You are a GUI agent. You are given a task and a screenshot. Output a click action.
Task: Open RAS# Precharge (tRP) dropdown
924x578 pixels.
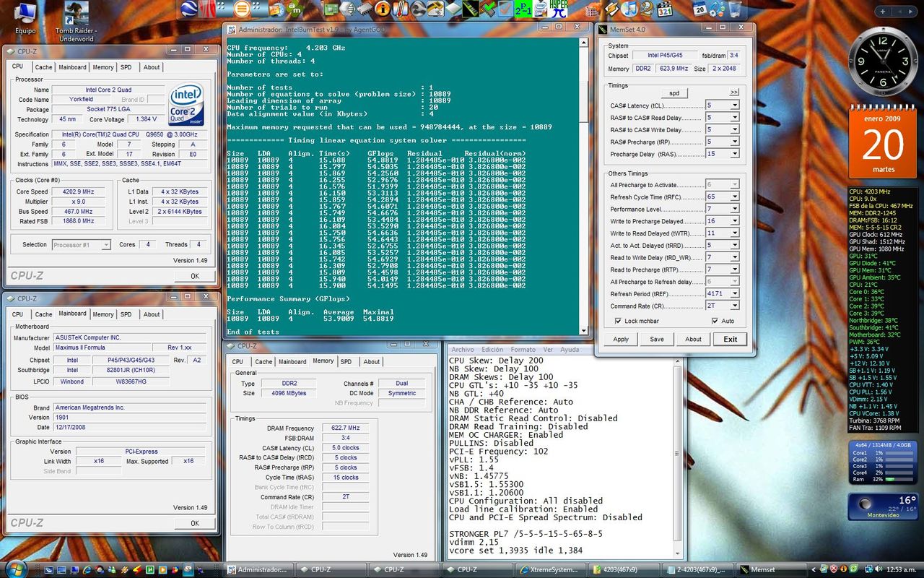723,142
